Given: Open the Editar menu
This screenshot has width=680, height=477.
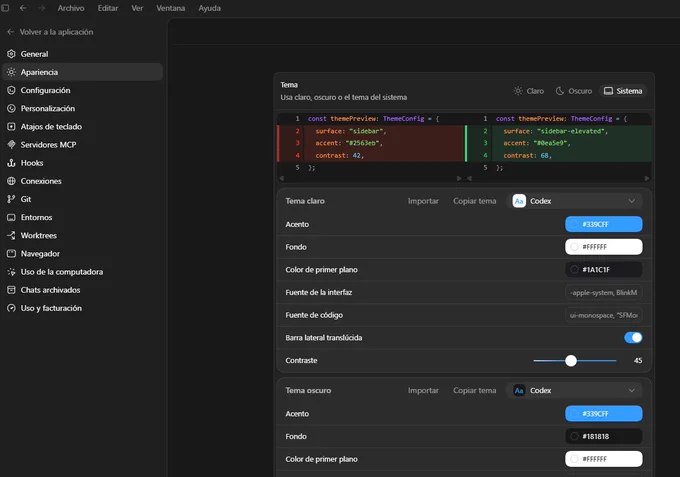Looking at the screenshot, I should coord(108,8).
